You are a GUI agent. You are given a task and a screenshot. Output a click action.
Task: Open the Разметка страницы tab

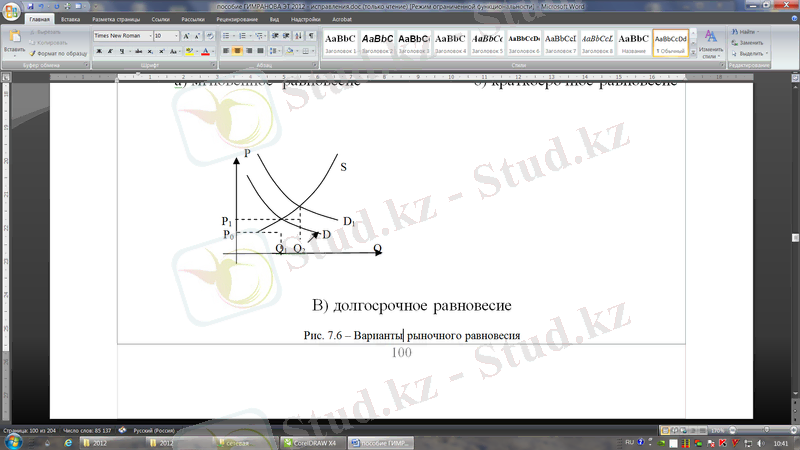(x=116, y=19)
